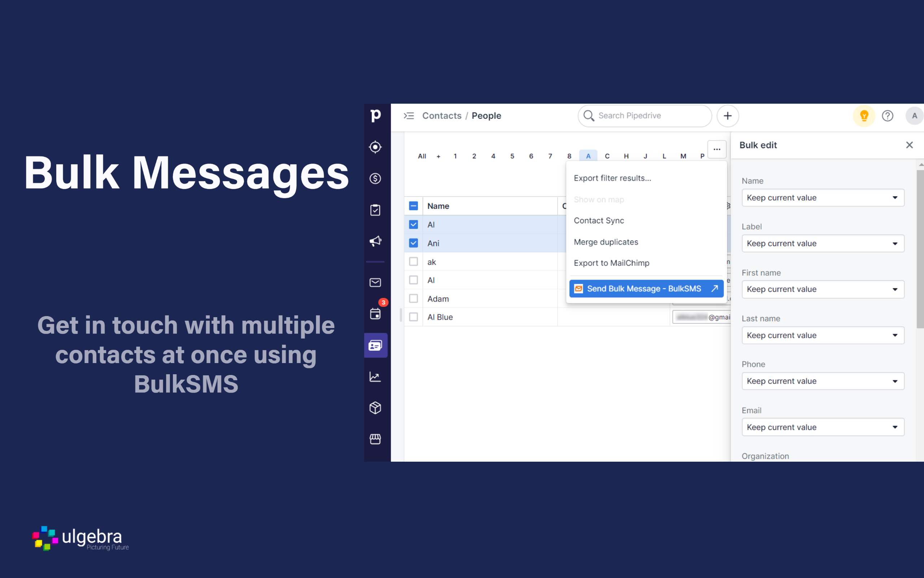Open contact Adam
This screenshot has height=578, width=924.
coord(438,298)
